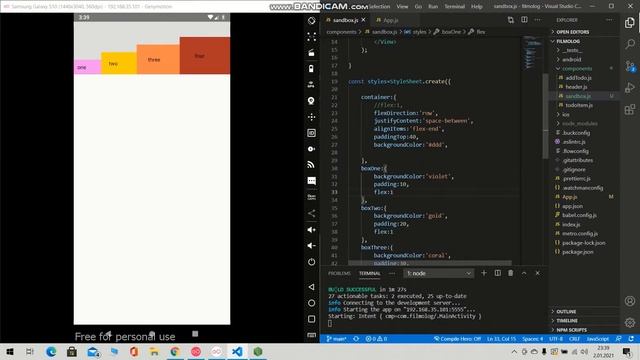Screen dimensions: 640x360
Task: Switch to the PROBLEMS panel tab
Action: (339, 273)
